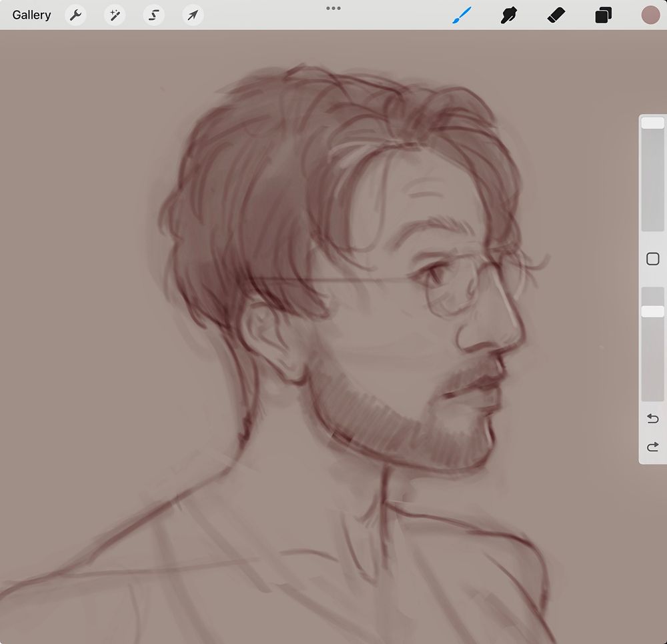Click the brush size slider handle
Screen dimensions: 667x644
[x=652, y=123]
